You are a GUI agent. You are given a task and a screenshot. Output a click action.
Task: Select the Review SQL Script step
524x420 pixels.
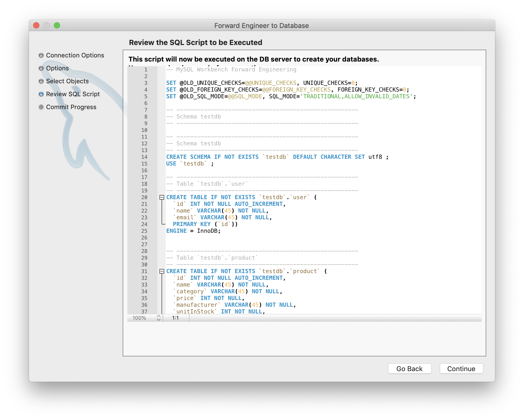tap(73, 94)
